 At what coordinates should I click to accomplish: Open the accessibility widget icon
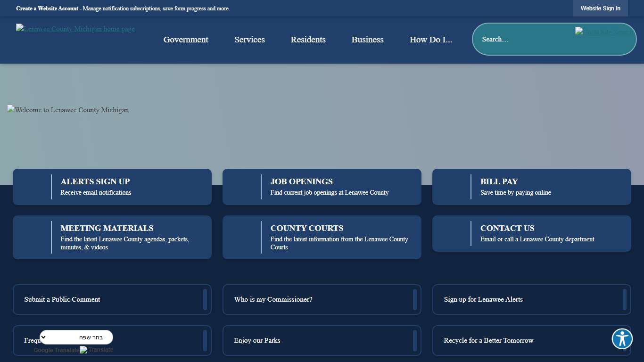point(622,338)
